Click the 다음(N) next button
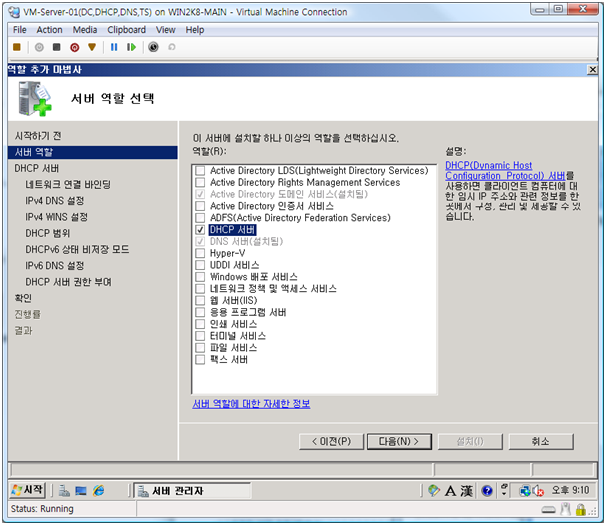Viewport: 606px width, 525px height. click(399, 441)
